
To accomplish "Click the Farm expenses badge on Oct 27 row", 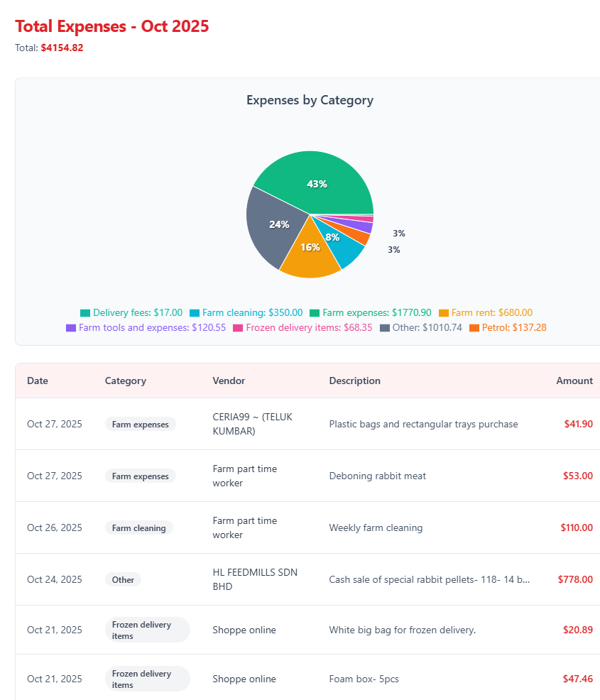I will click(x=140, y=424).
